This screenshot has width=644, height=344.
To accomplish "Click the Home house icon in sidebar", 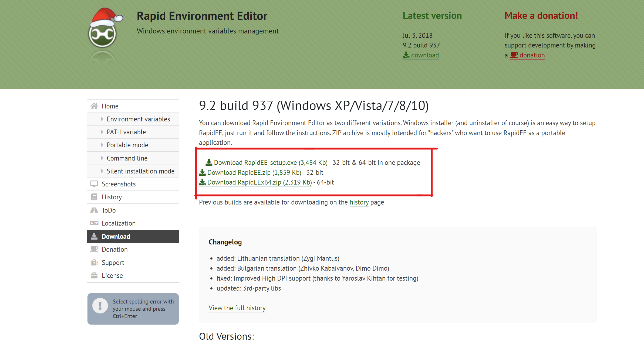I will 94,106.
